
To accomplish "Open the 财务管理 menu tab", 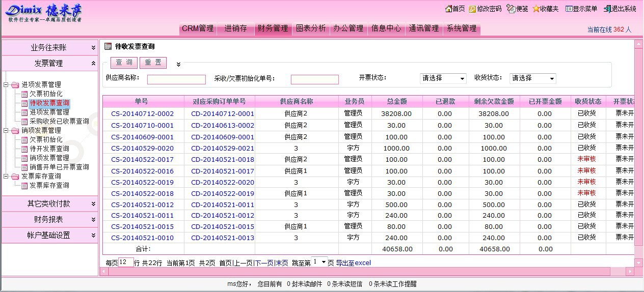I will coord(273,28).
